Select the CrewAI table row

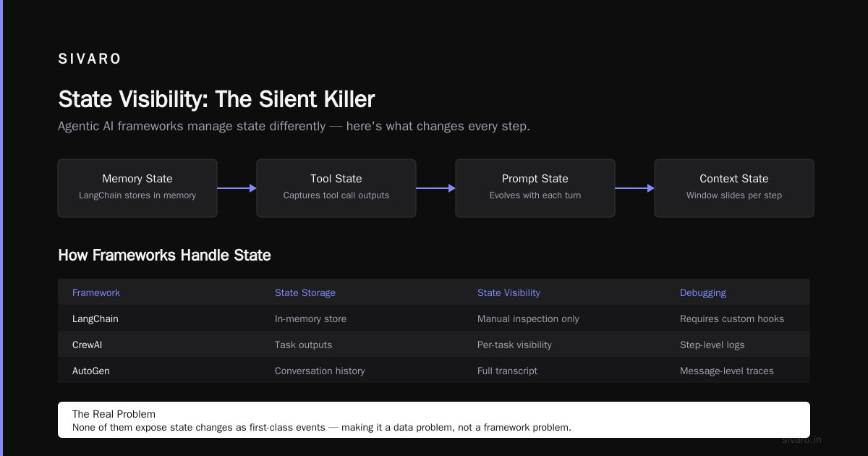(434, 345)
